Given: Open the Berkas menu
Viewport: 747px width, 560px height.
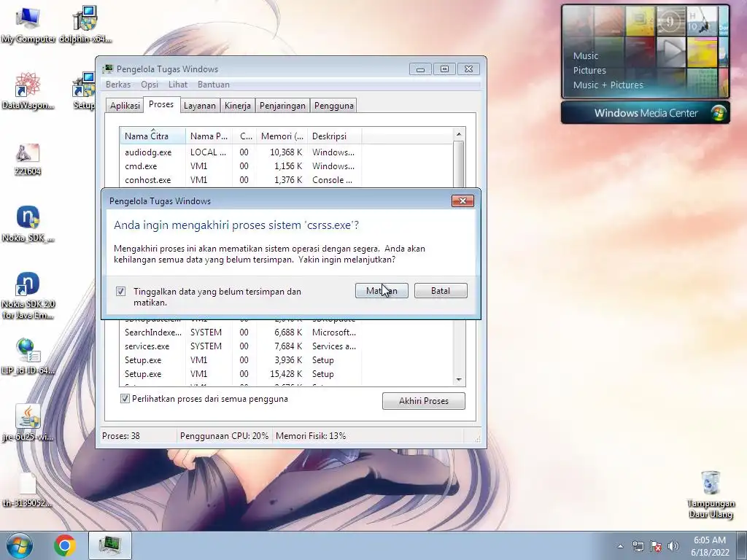Looking at the screenshot, I should 118,85.
